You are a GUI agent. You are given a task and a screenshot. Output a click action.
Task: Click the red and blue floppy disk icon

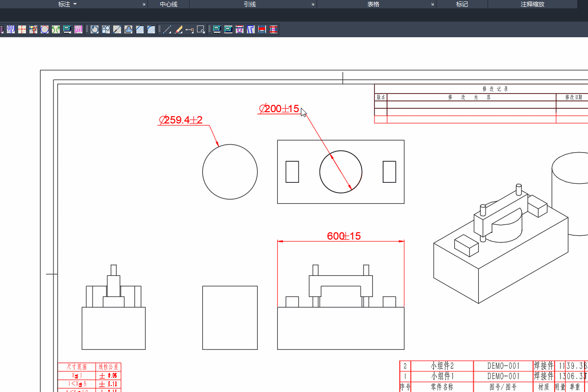(262, 29)
